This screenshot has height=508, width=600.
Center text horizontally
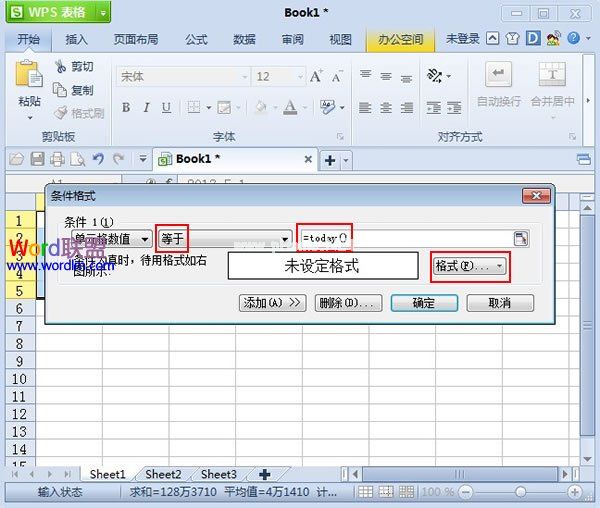click(386, 108)
